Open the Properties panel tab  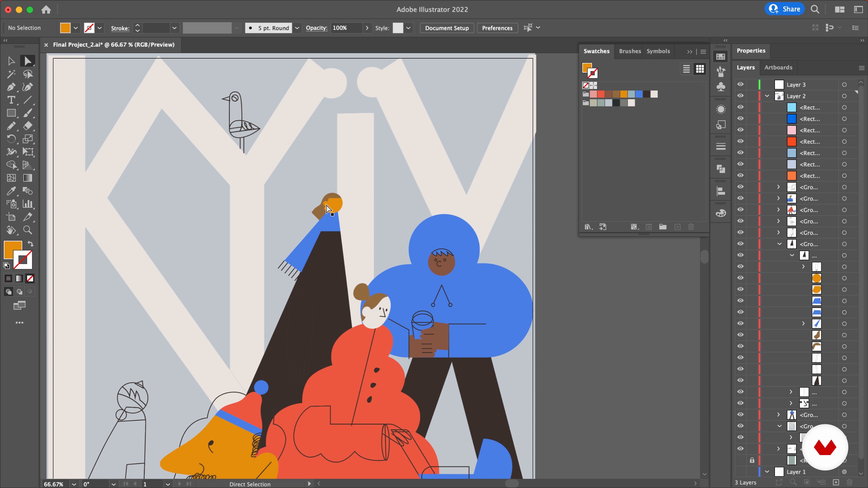tap(751, 51)
